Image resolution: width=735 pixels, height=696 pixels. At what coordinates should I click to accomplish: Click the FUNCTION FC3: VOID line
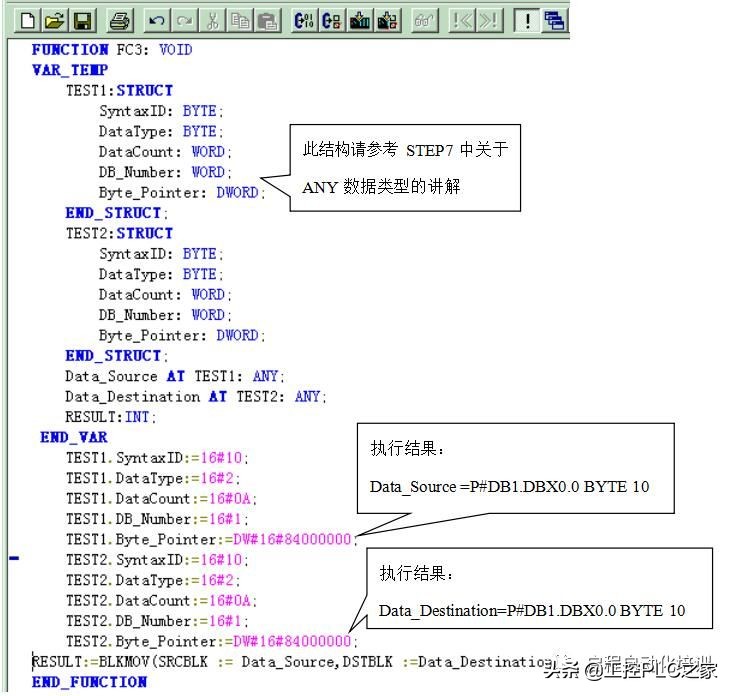click(112, 50)
